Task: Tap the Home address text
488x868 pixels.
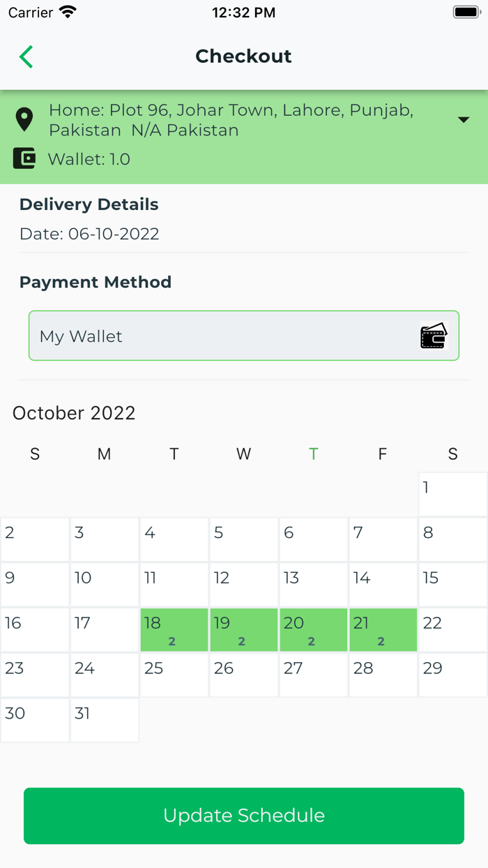Action: point(231,120)
